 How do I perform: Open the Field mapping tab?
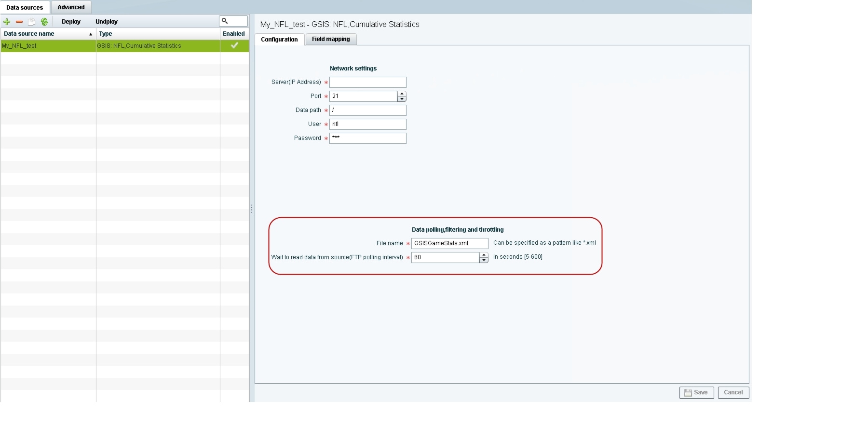pos(331,39)
